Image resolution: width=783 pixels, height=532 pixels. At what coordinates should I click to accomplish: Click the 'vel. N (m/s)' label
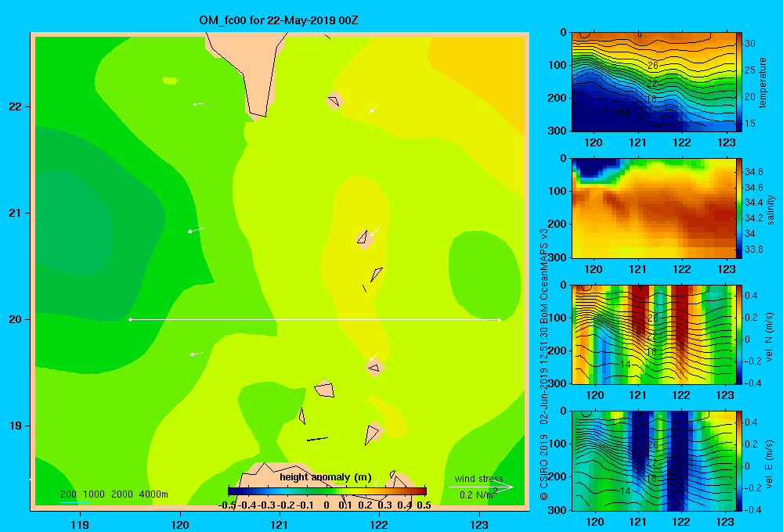point(770,337)
